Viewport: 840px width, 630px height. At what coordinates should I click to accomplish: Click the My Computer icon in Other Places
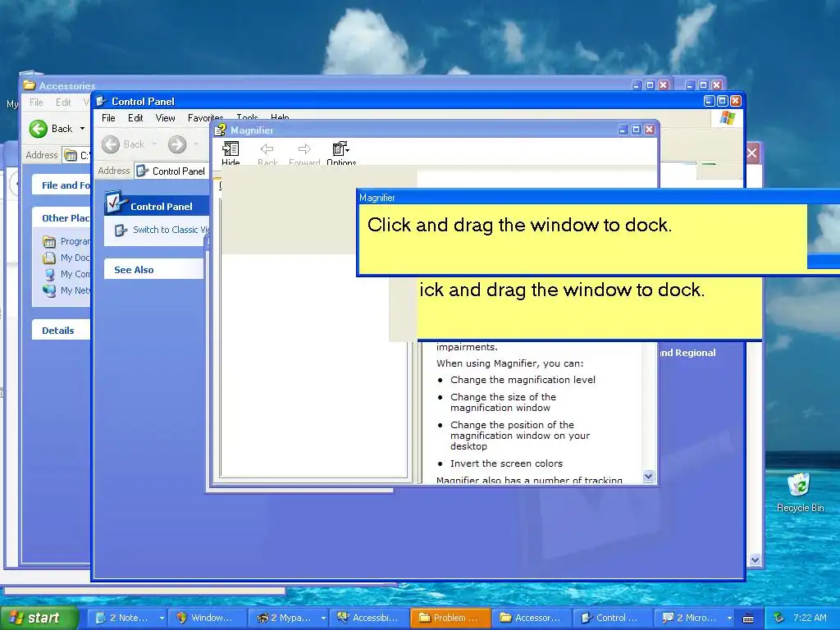[49, 274]
